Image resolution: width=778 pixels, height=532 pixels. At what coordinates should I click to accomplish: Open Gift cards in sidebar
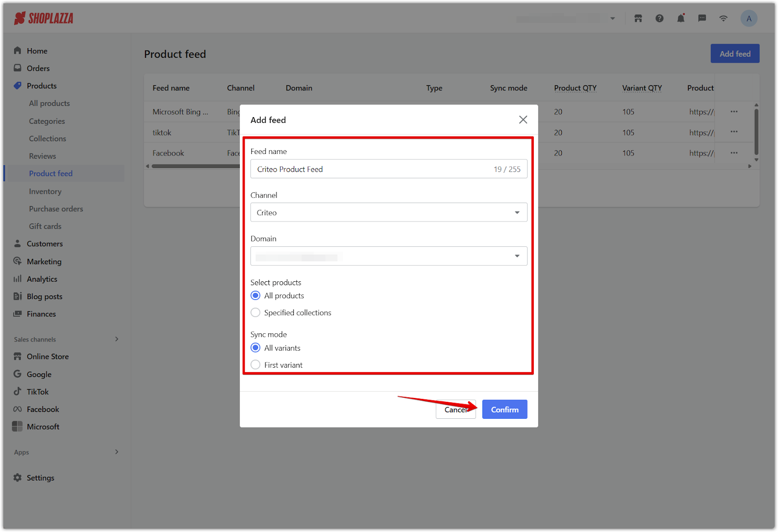click(45, 226)
